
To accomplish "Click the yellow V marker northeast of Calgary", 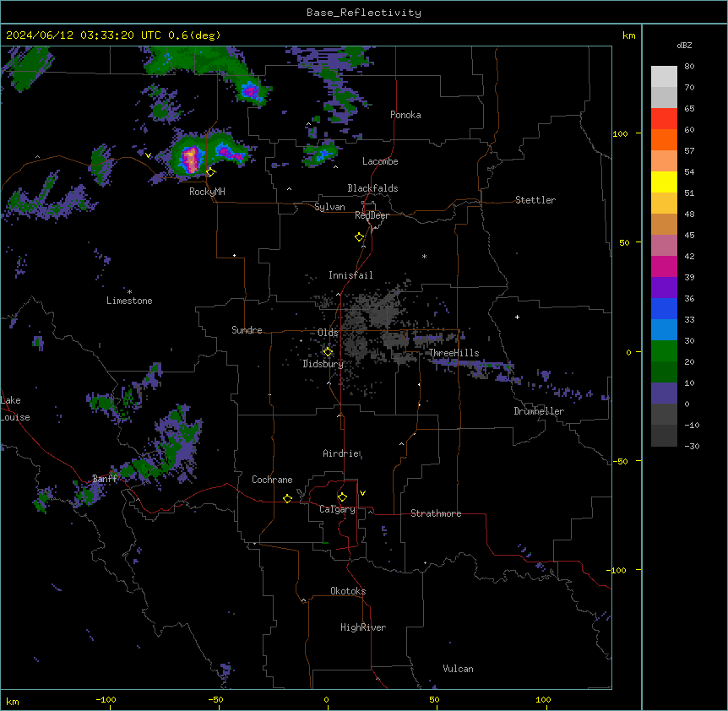I will coord(362,493).
